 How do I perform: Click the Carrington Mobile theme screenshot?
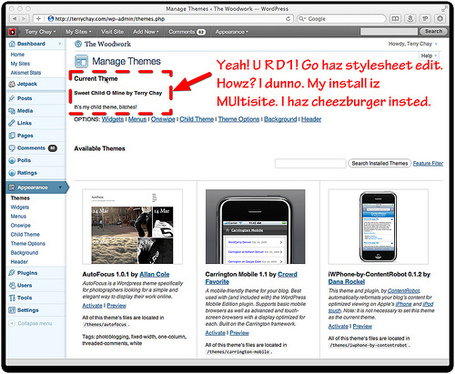[x=255, y=227]
